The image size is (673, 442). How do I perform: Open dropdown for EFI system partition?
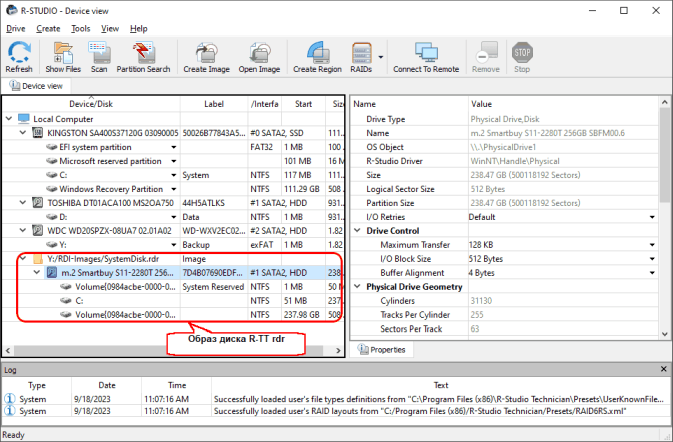[x=174, y=147]
